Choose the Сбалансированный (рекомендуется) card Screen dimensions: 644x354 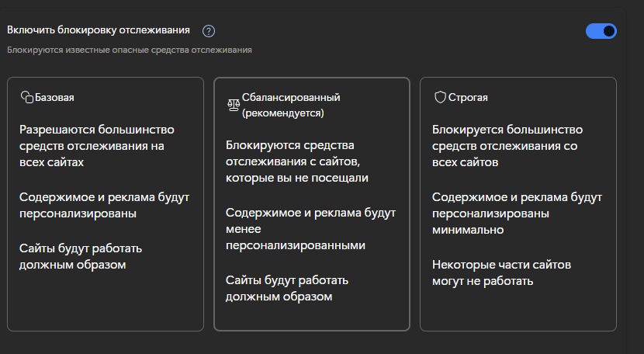[312, 204]
